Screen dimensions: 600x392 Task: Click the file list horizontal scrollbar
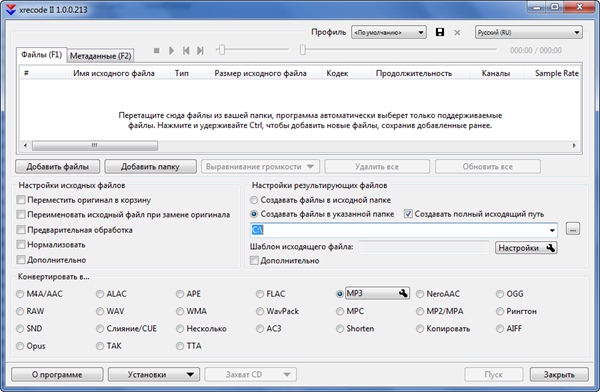95,145
